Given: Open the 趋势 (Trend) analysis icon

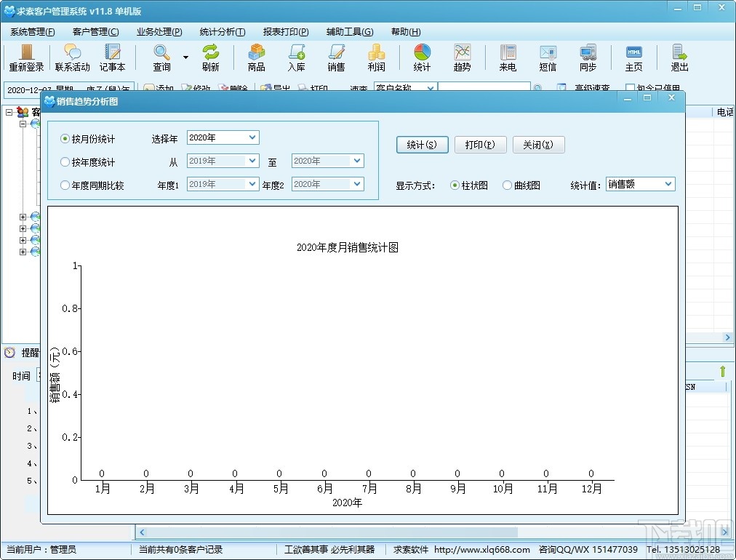Looking at the screenshot, I should (x=462, y=58).
